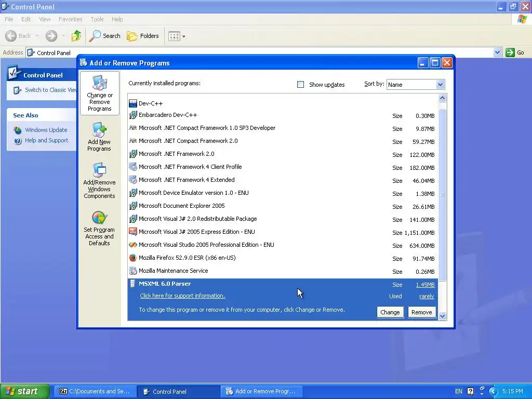Show hidden tray icons arrow
This screenshot has height=399, width=532.
[x=493, y=391]
